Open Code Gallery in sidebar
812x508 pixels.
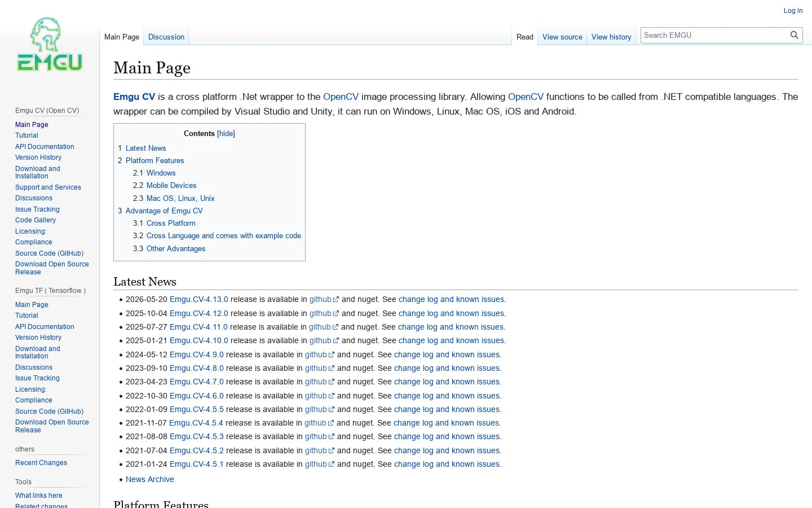[36, 220]
